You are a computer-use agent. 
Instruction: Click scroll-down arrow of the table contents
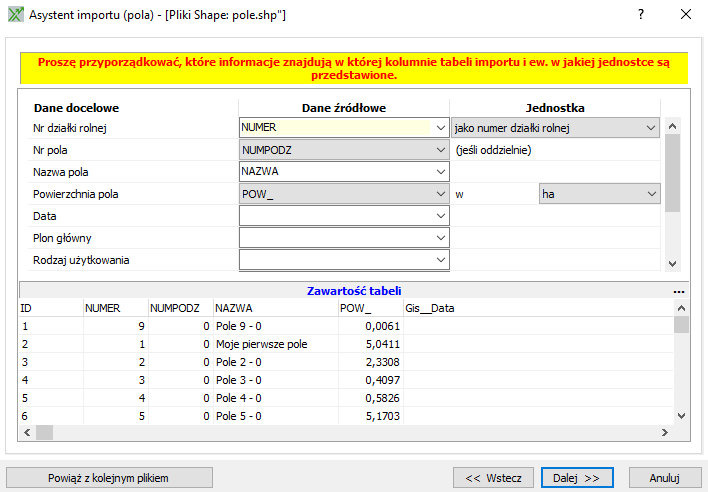pos(681,416)
